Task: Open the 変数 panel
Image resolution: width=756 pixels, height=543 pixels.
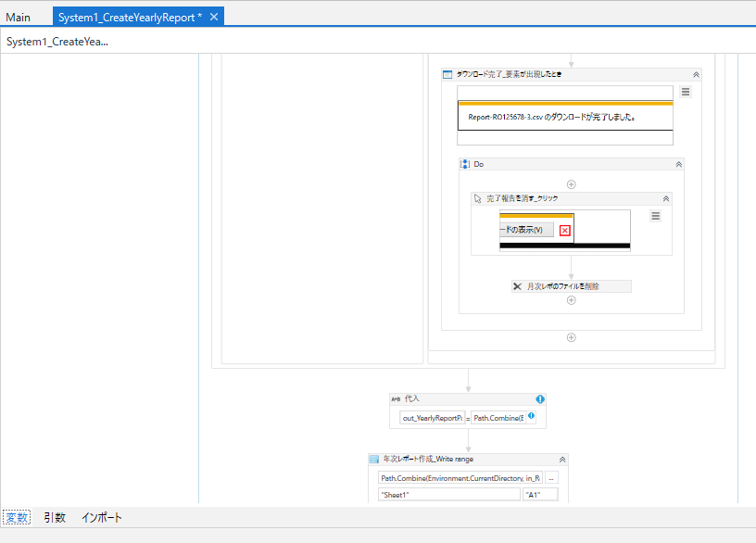Action: click(17, 517)
